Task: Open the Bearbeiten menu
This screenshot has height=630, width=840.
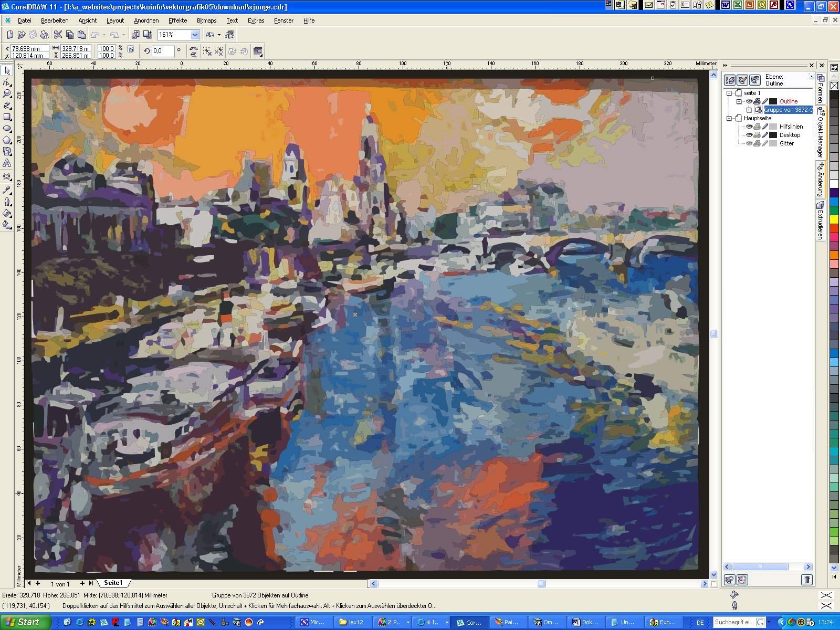Action: [x=55, y=20]
